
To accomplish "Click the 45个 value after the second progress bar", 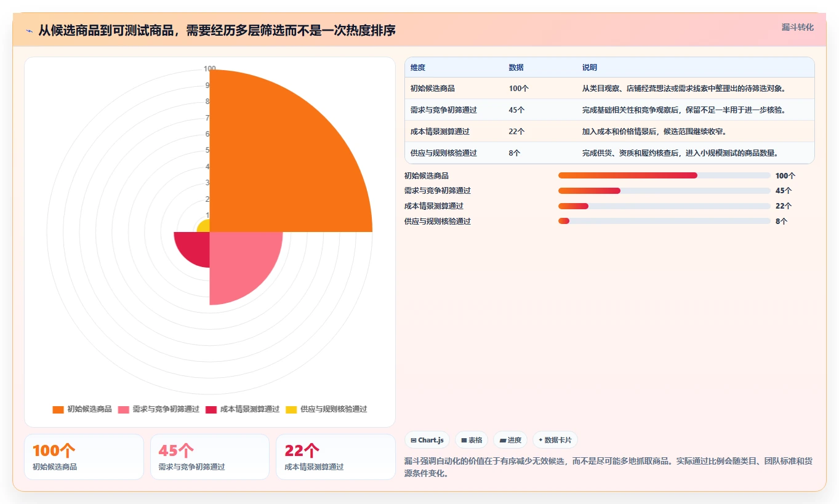I will point(784,191).
